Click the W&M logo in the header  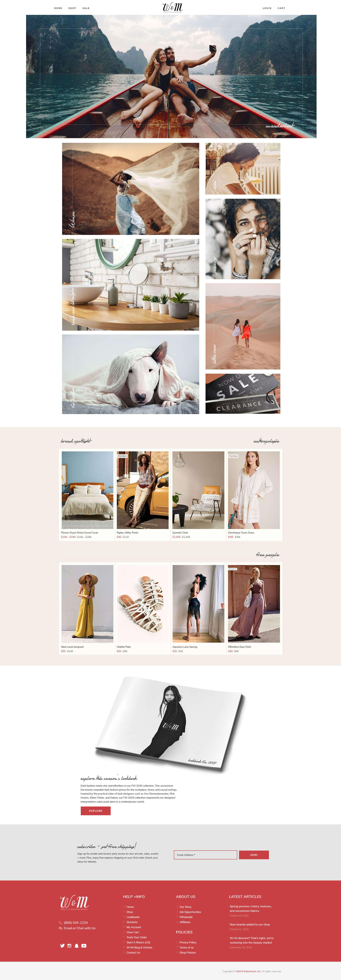(173, 8)
